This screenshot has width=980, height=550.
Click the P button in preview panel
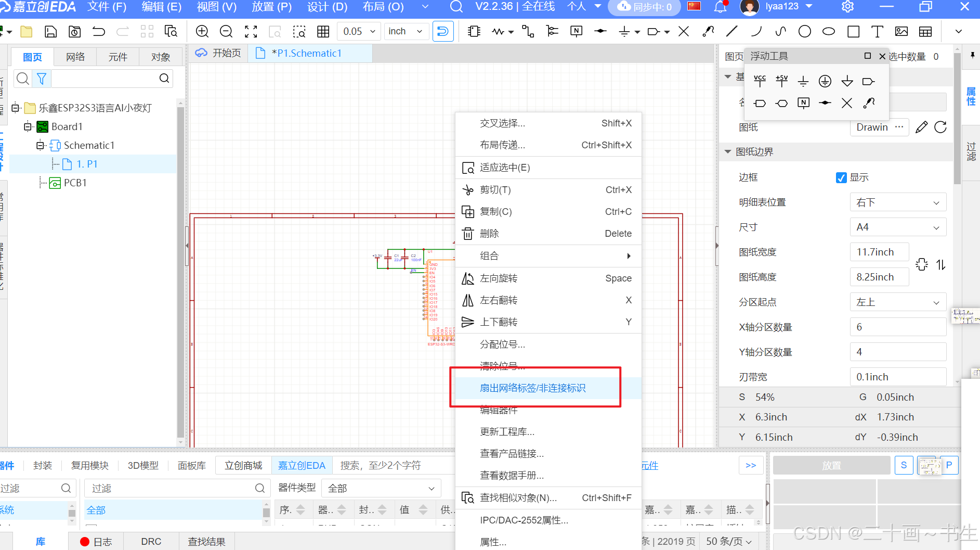[949, 465]
